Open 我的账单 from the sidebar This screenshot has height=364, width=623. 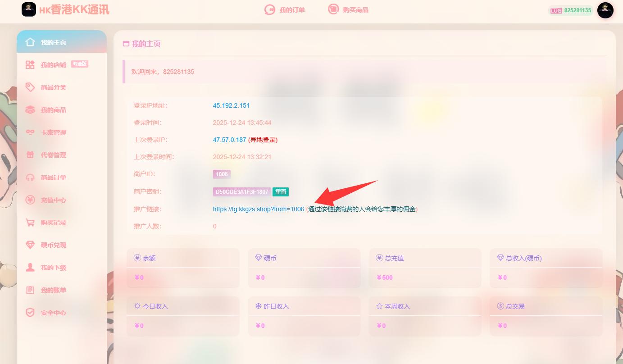pos(53,290)
